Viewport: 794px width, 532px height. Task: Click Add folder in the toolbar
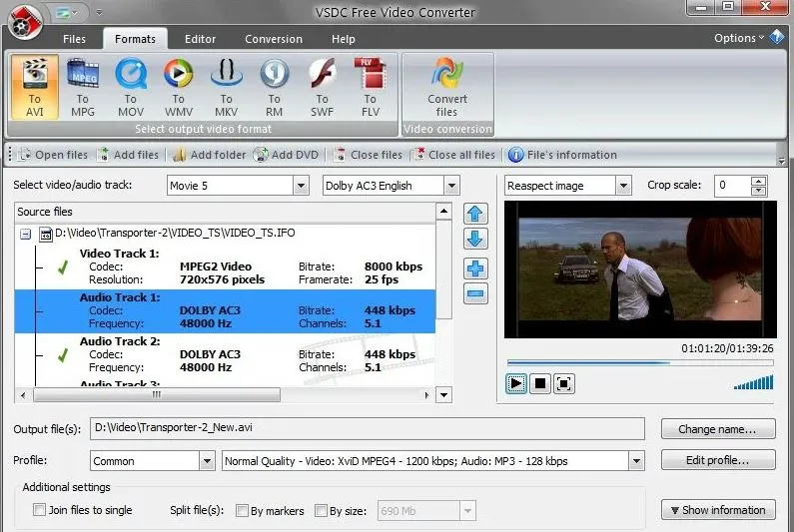(x=209, y=155)
